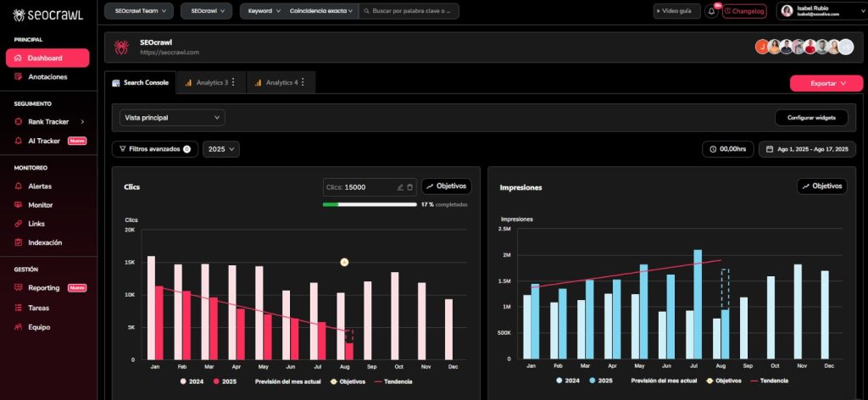Open AI Tracker in sidebar
This screenshot has width=868, height=400.
44,141
